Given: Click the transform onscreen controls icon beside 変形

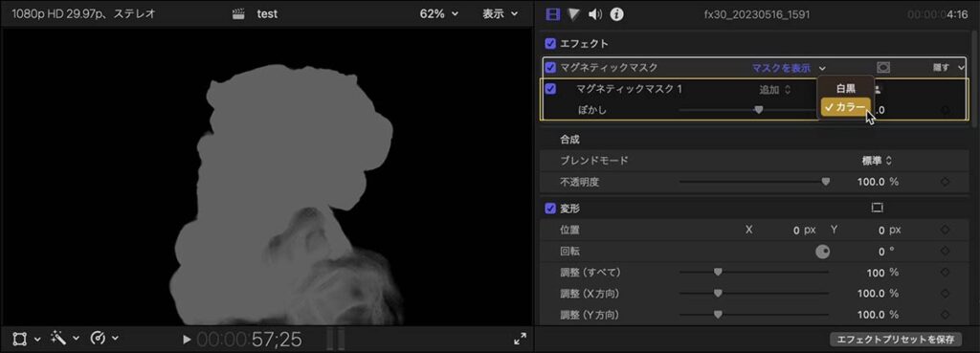Looking at the screenshot, I should pyautogui.click(x=877, y=208).
